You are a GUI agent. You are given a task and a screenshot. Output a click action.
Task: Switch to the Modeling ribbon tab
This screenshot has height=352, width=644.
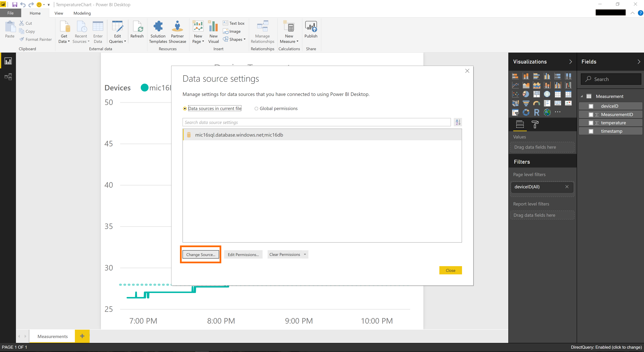(x=82, y=13)
